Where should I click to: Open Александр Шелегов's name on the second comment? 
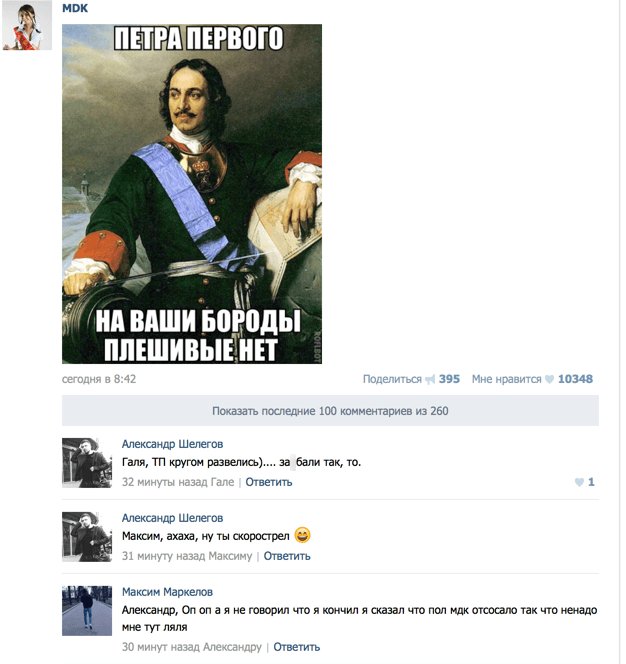coord(172,518)
